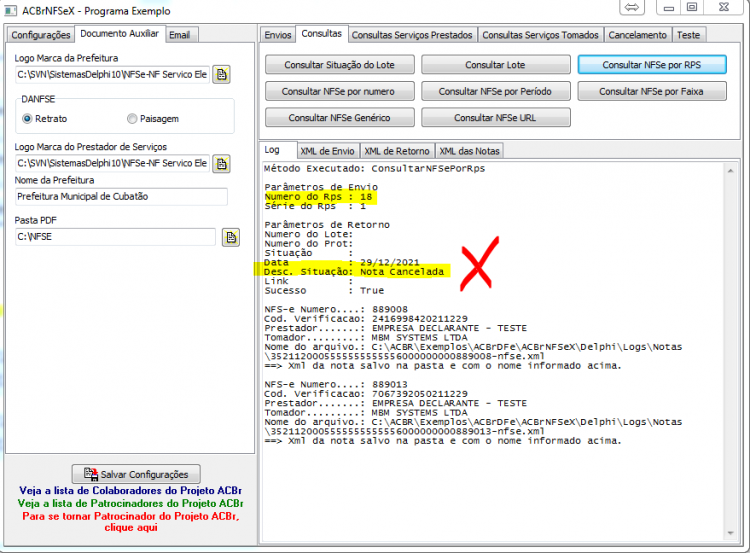The image size is (750, 553).
Task: Open the Cancelamento tab
Action: [638, 35]
